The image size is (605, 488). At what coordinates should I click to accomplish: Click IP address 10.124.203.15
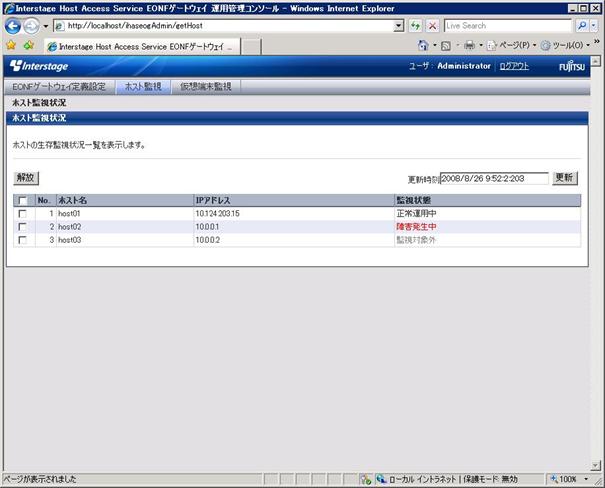tap(218, 214)
